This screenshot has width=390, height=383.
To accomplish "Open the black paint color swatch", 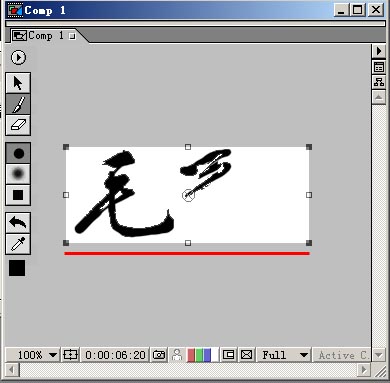I will (17, 268).
